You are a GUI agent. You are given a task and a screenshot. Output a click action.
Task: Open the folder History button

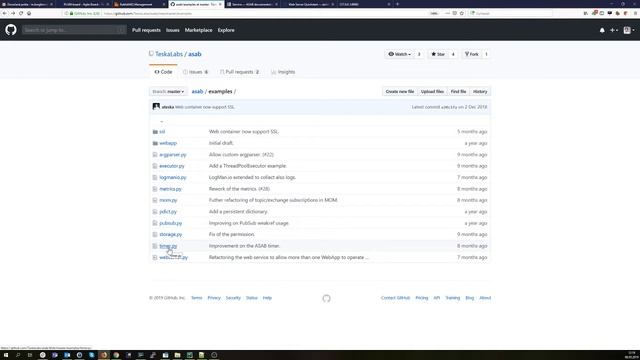[480, 91]
